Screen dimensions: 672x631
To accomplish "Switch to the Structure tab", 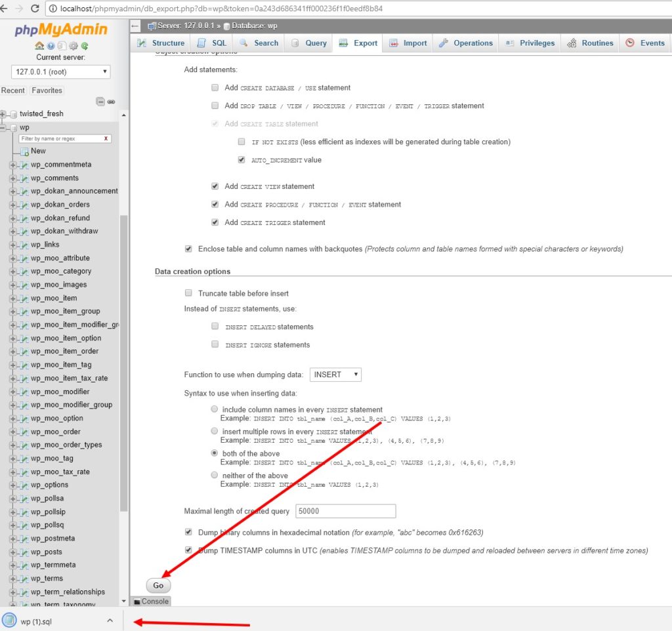I will click(x=161, y=43).
